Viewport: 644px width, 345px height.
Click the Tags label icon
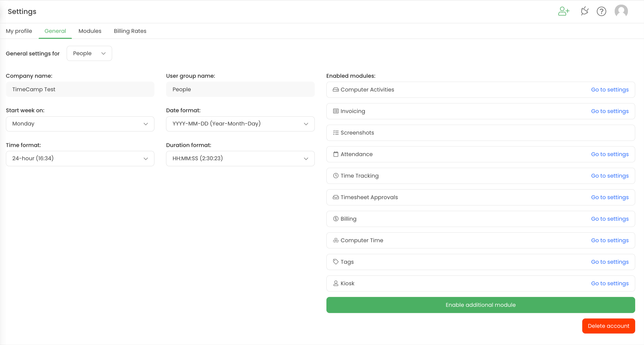coord(336,262)
